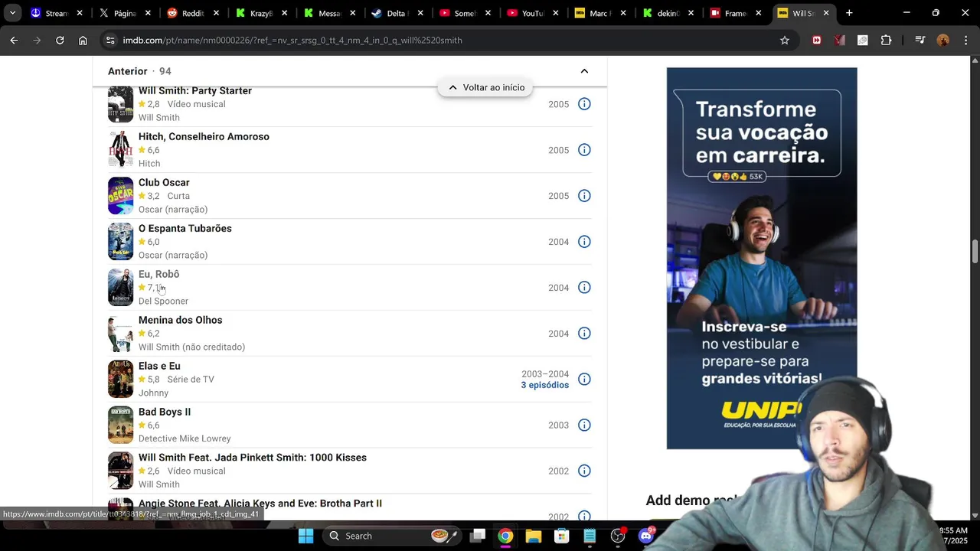Click the page vertical scrollbar thumb
The width and height of the screenshot is (980, 551).
975,251
